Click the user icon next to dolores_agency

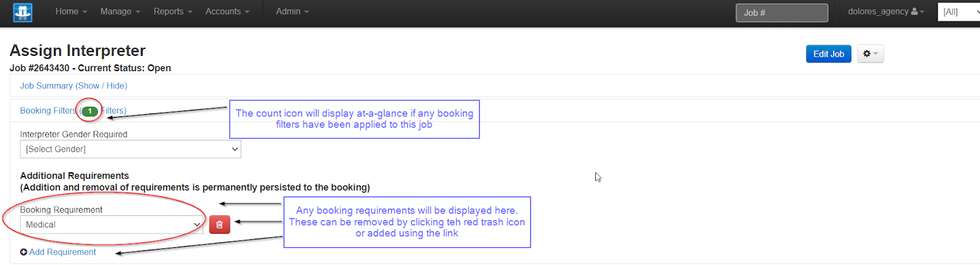[x=914, y=12]
